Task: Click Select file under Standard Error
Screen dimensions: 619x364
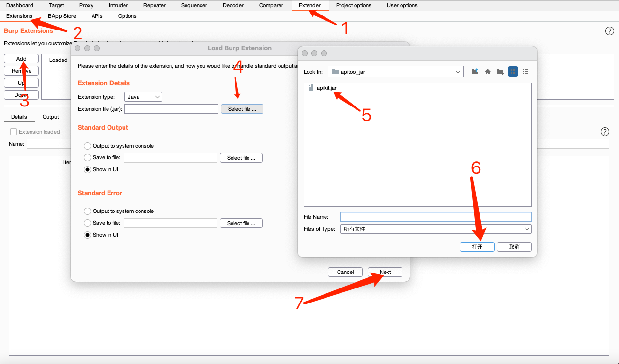Action: tap(241, 223)
